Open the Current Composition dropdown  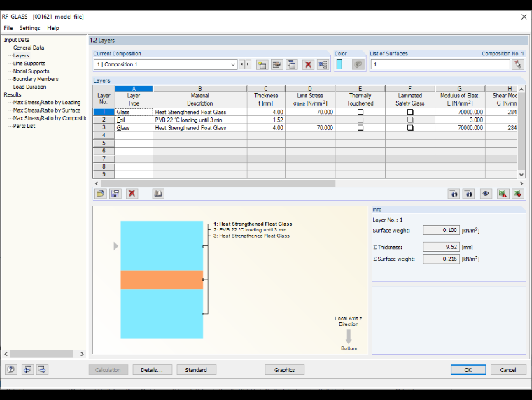click(x=233, y=64)
